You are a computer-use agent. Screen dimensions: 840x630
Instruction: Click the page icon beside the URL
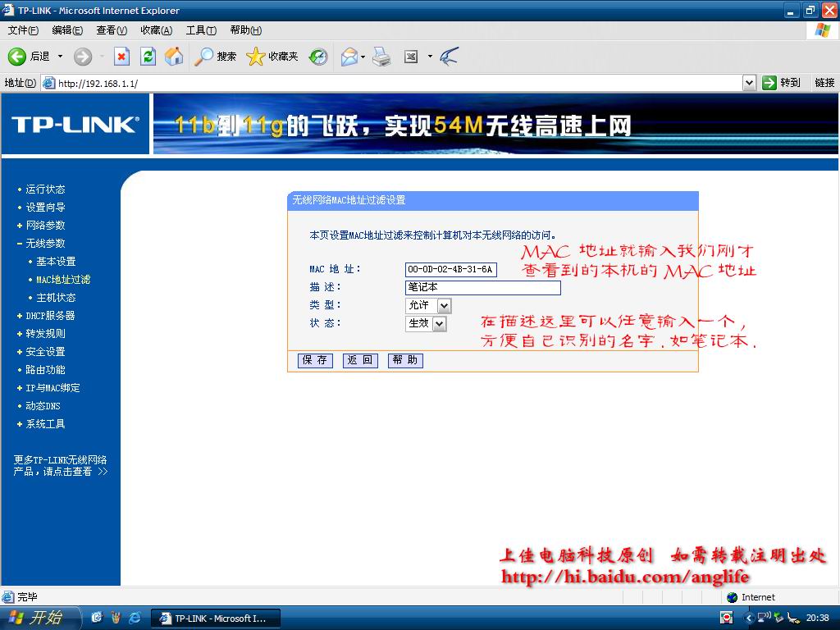48,83
